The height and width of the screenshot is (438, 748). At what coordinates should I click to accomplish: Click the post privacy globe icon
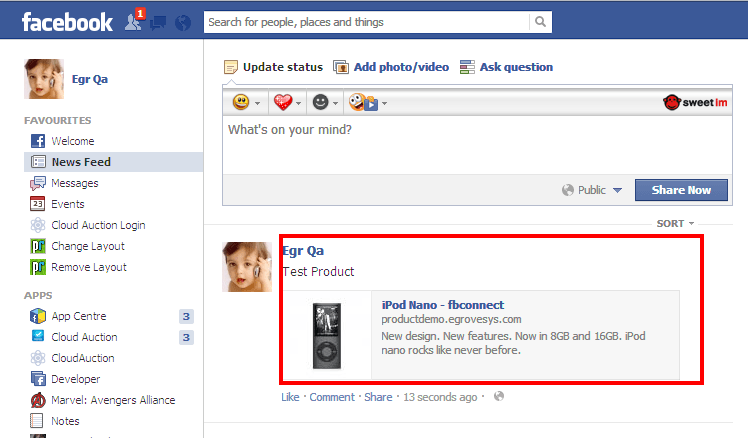(499, 396)
